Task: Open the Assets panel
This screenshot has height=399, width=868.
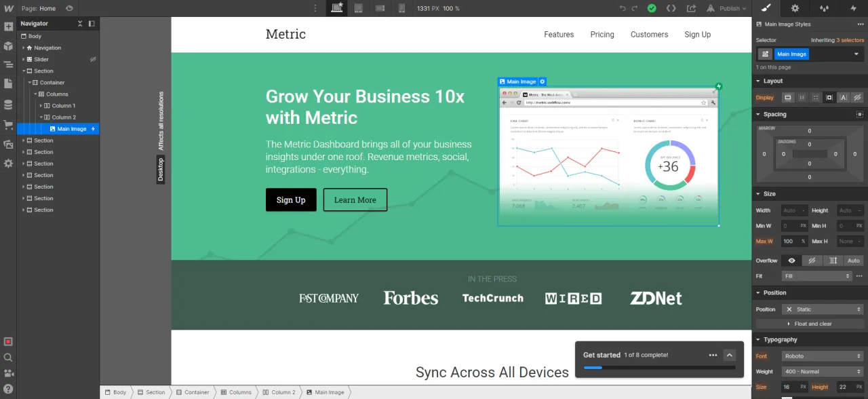Action: pos(8,145)
